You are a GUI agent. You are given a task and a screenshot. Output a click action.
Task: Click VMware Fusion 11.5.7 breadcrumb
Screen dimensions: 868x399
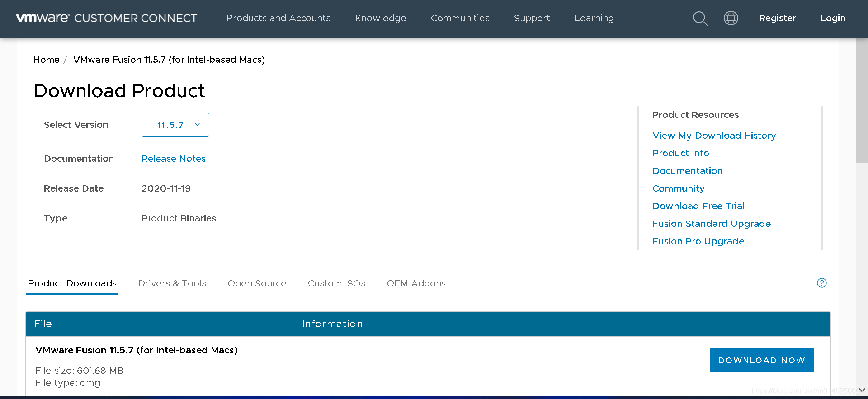[x=169, y=60]
